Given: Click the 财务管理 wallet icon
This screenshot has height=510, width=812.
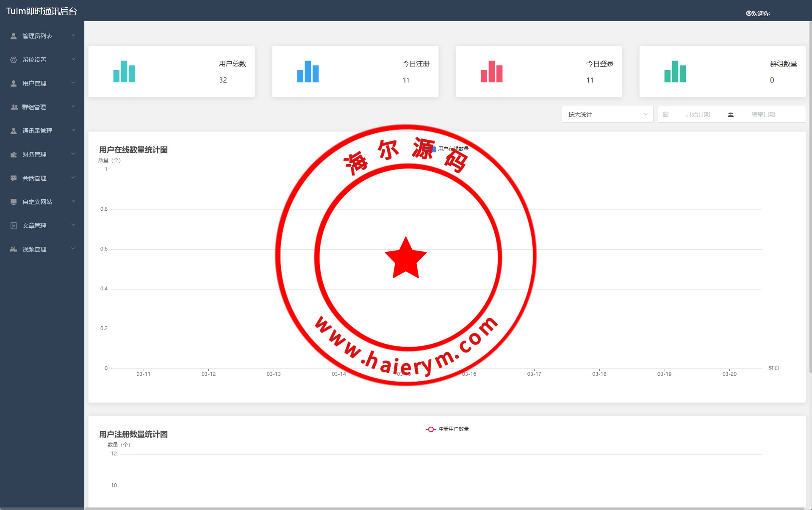Looking at the screenshot, I should coord(14,154).
